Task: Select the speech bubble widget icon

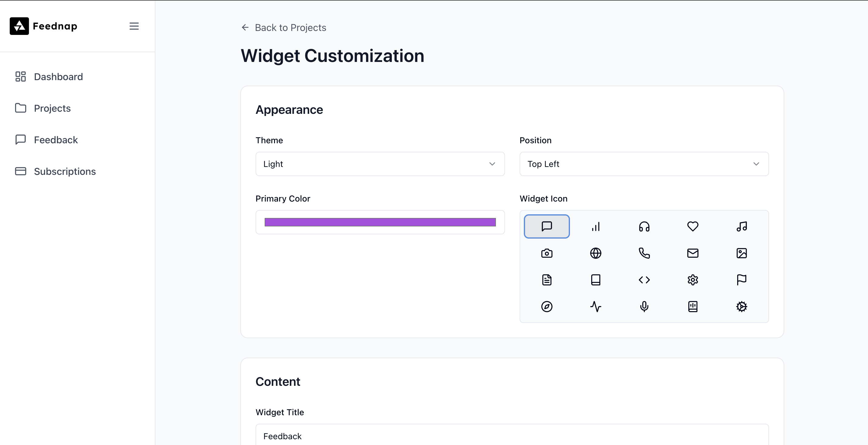Action: (x=547, y=226)
